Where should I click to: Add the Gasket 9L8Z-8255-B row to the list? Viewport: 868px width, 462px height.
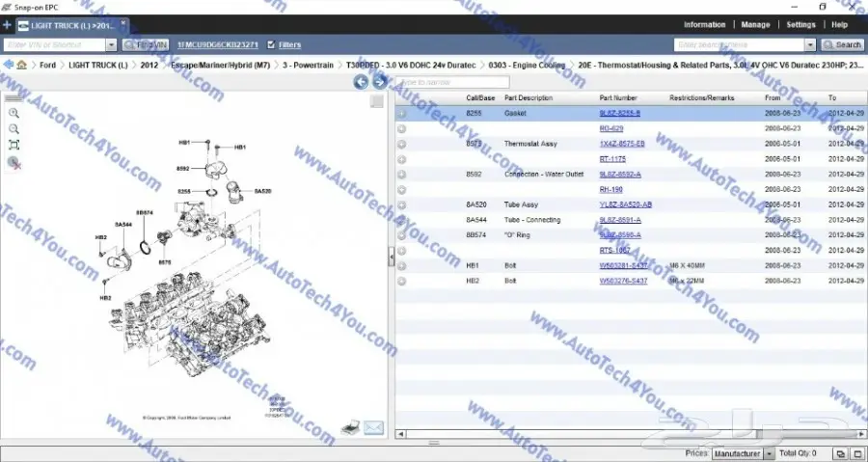(402, 114)
